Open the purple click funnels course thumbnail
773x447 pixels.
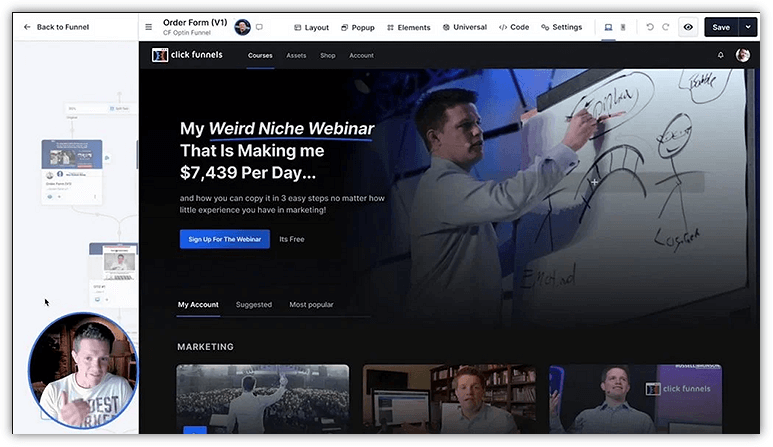[635, 399]
